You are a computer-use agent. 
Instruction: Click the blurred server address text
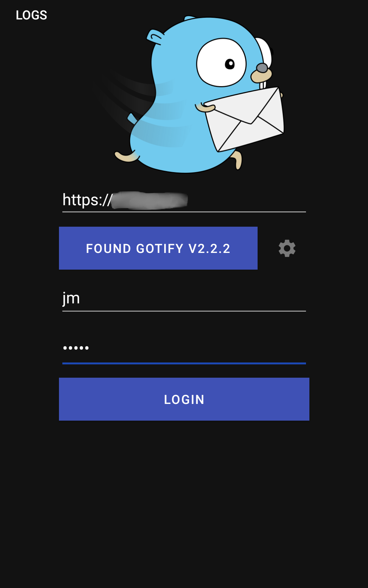click(x=149, y=200)
